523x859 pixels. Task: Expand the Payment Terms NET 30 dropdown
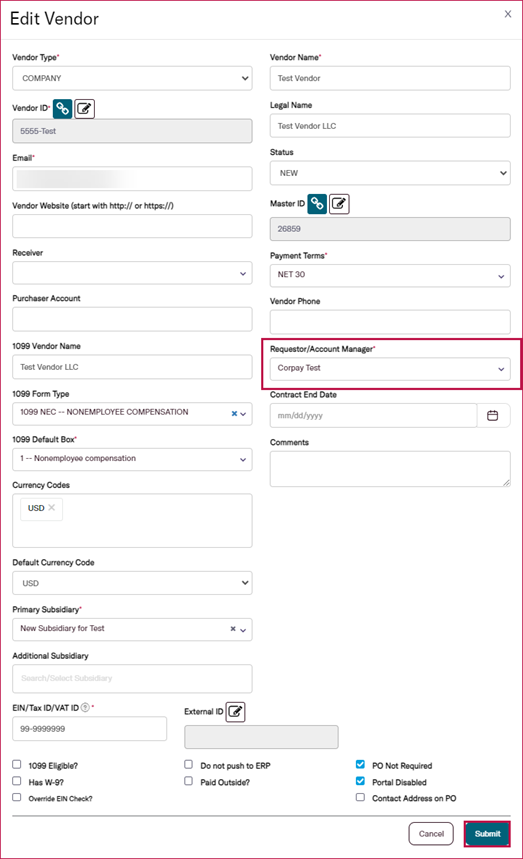pos(390,275)
